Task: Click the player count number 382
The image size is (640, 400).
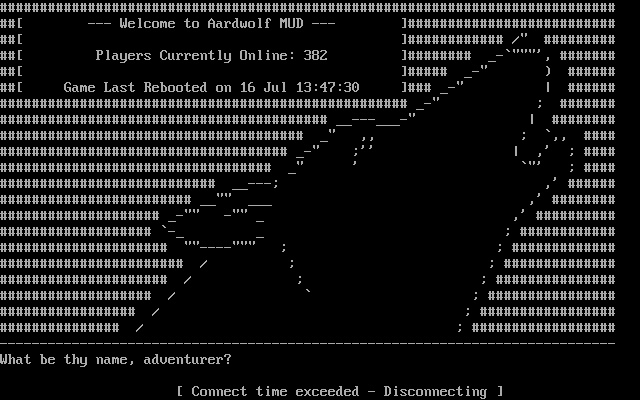Action: tap(315, 55)
